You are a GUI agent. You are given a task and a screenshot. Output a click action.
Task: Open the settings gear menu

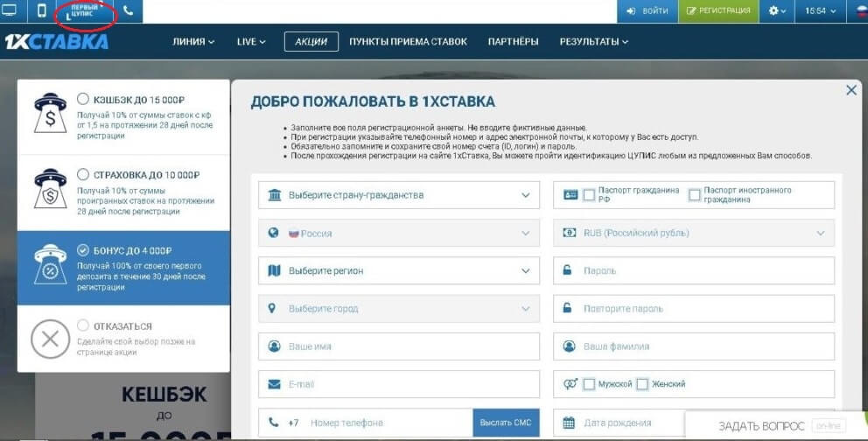[x=777, y=10]
